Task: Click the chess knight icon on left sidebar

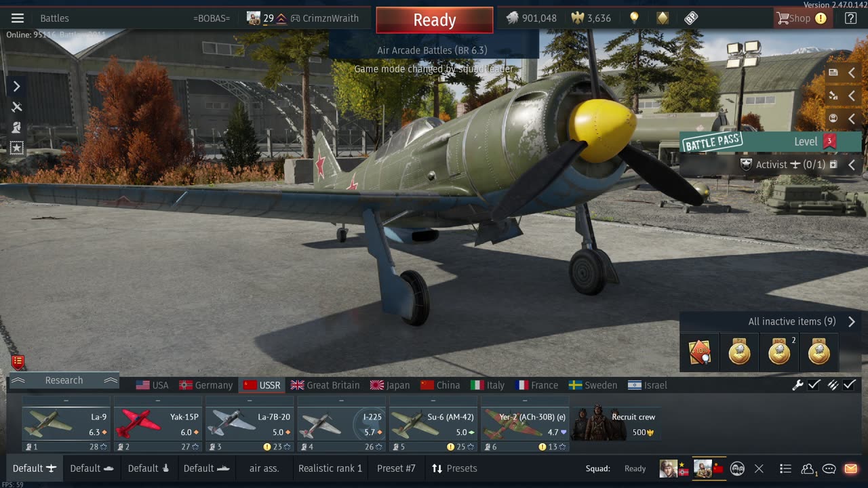Action: [x=17, y=127]
